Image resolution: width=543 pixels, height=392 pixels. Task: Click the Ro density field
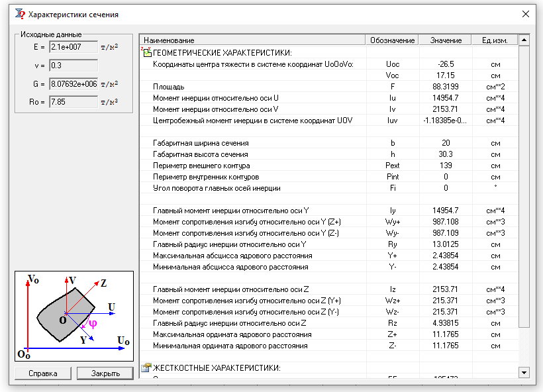click(x=74, y=102)
